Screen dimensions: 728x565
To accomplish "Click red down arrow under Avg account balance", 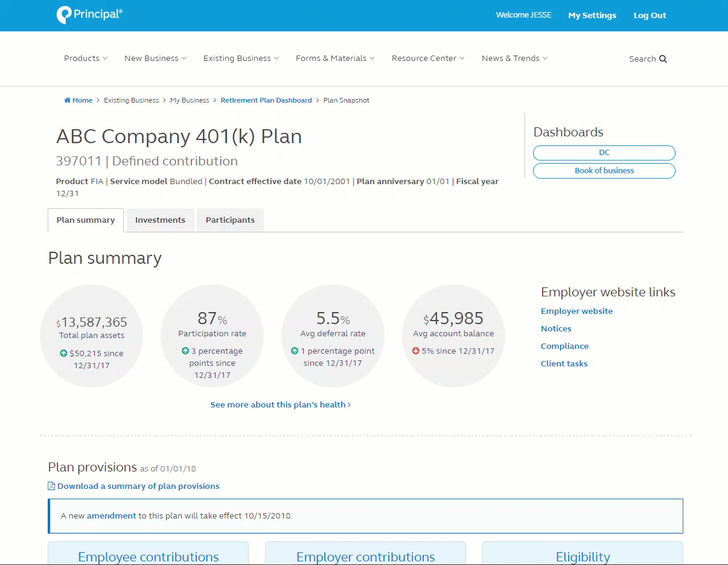I will [x=415, y=351].
